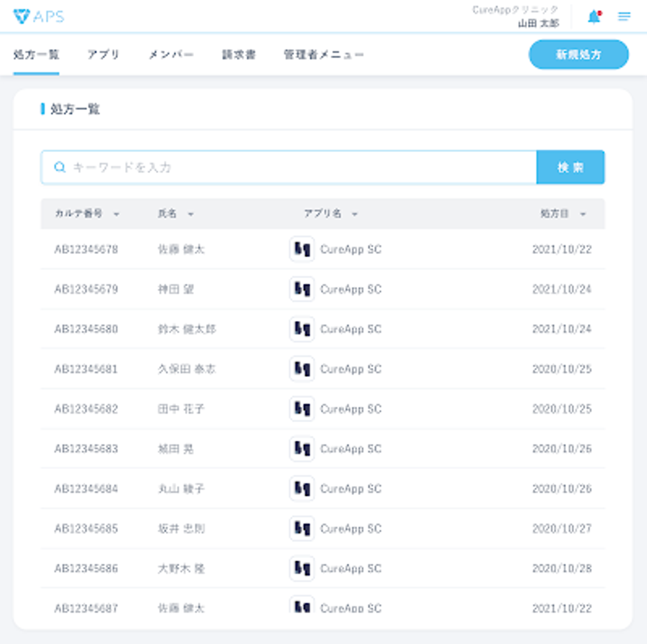Open the notifications bell
The height and width of the screenshot is (644, 647).
(594, 17)
